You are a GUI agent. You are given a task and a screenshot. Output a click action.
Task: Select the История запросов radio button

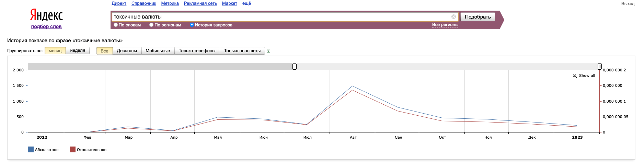pos(192,25)
